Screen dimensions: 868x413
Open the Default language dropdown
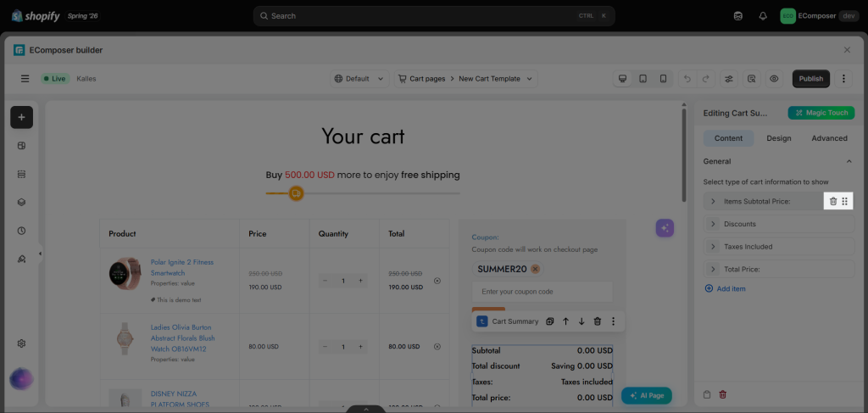[x=359, y=79]
